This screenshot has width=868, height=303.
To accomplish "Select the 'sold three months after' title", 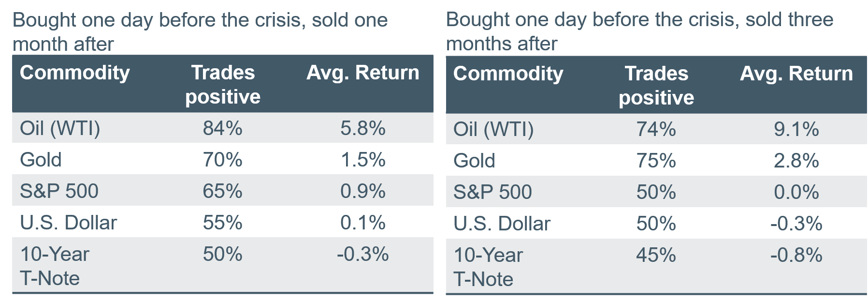I will (640, 31).
